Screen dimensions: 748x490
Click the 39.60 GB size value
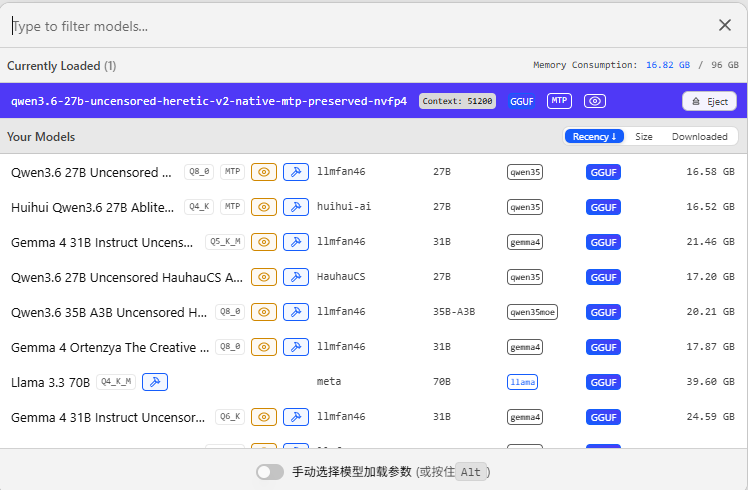pos(710,381)
